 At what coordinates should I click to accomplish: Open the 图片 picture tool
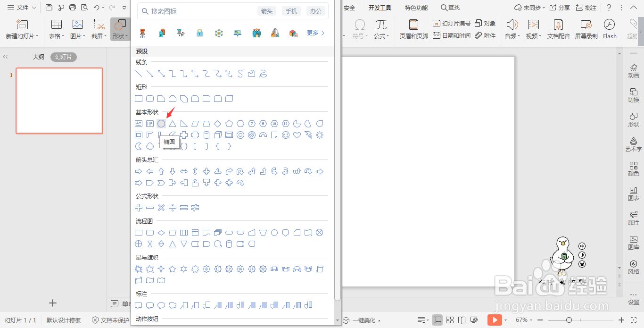77,29
